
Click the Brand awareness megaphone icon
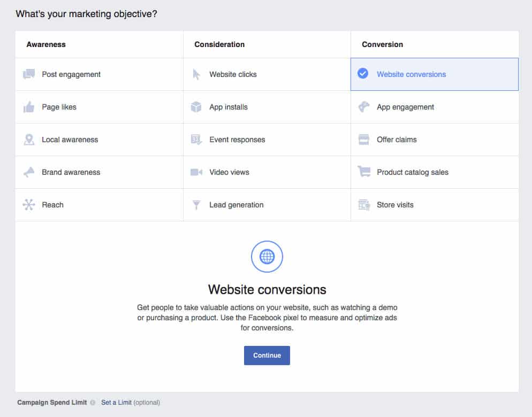pyautogui.click(x=29, y=172)
